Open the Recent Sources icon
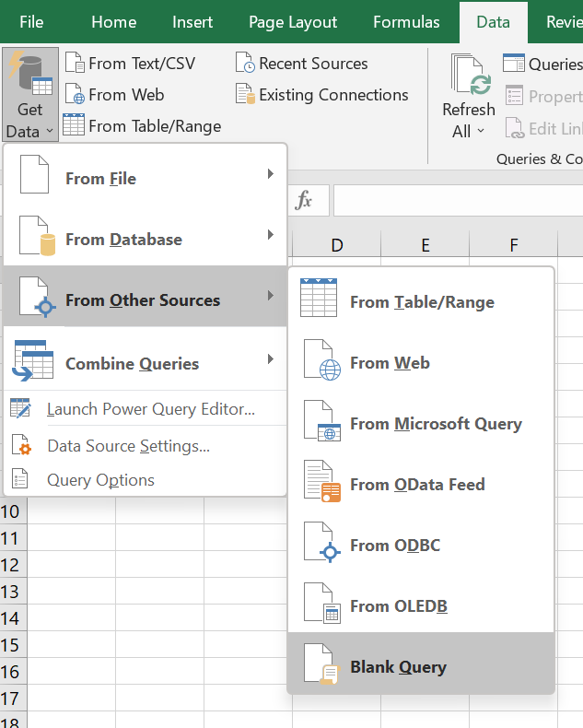 (x=245, y=64)
